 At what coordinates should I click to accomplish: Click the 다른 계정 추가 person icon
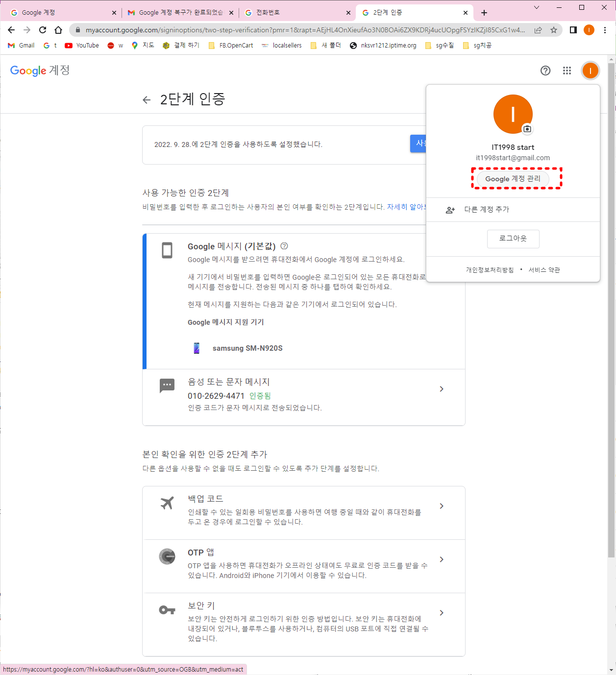[450, 210]
